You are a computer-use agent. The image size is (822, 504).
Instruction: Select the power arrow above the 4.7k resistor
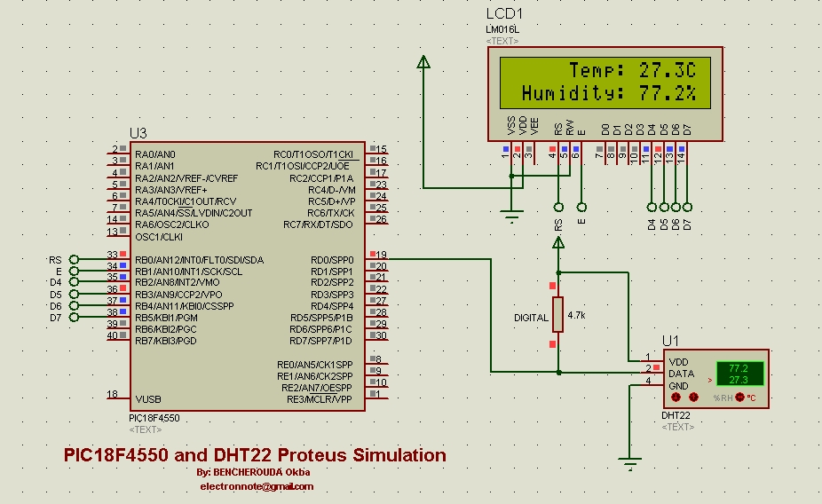coord(558,242)
